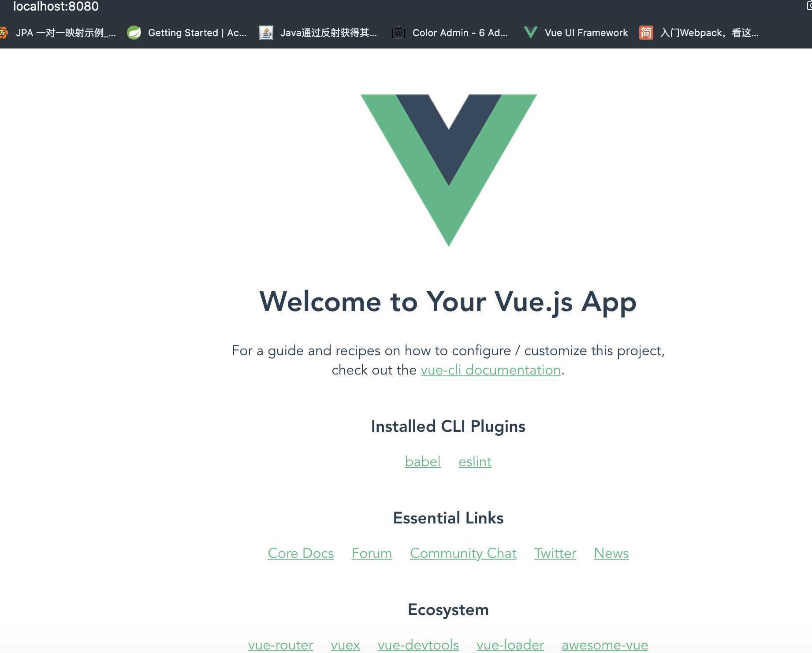Open the News link

[x=611, y=553]
